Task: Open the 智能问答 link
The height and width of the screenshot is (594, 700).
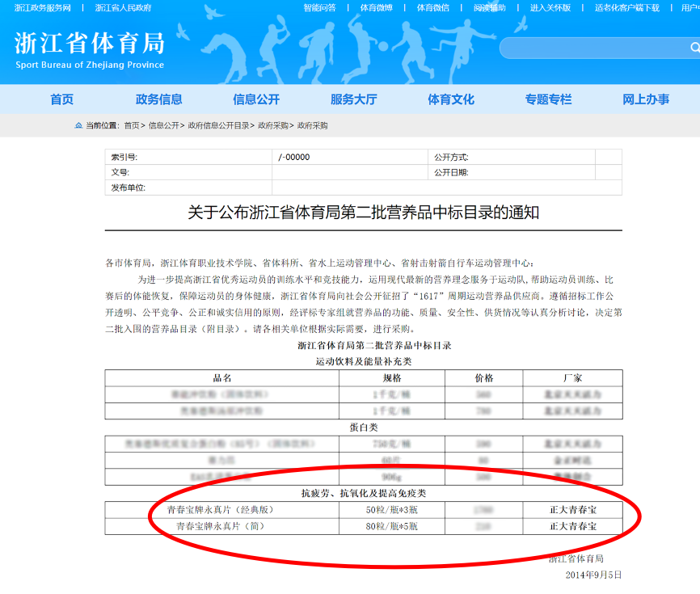Action: coord(319,7)
